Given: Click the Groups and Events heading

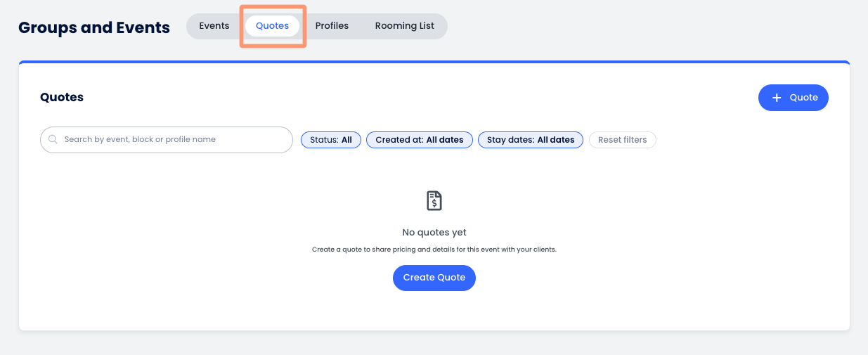Looking at the screenshot, I should pos(94,27).
